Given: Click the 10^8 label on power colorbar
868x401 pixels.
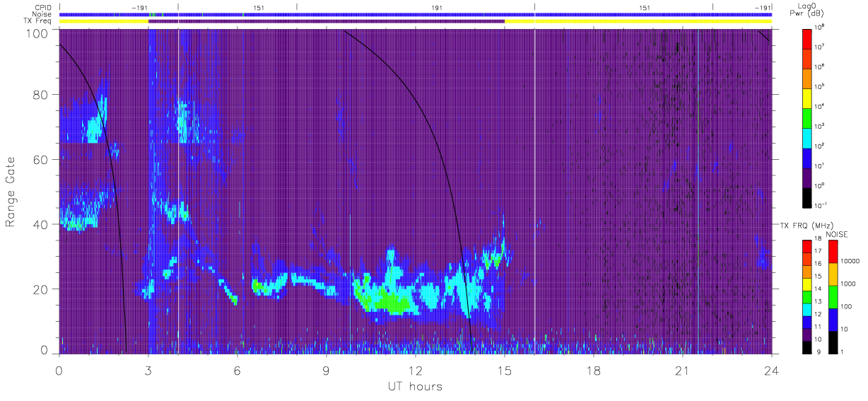Looking at the screenshot, I should pyautogui.click(x=819, y=28).
